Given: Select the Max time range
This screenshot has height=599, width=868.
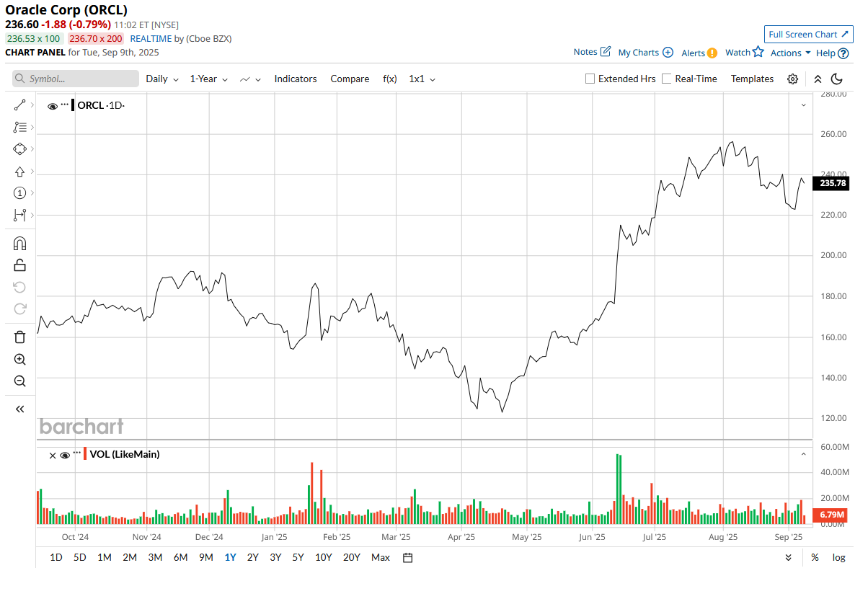Looking at the screenshot, I should [381, 557].
